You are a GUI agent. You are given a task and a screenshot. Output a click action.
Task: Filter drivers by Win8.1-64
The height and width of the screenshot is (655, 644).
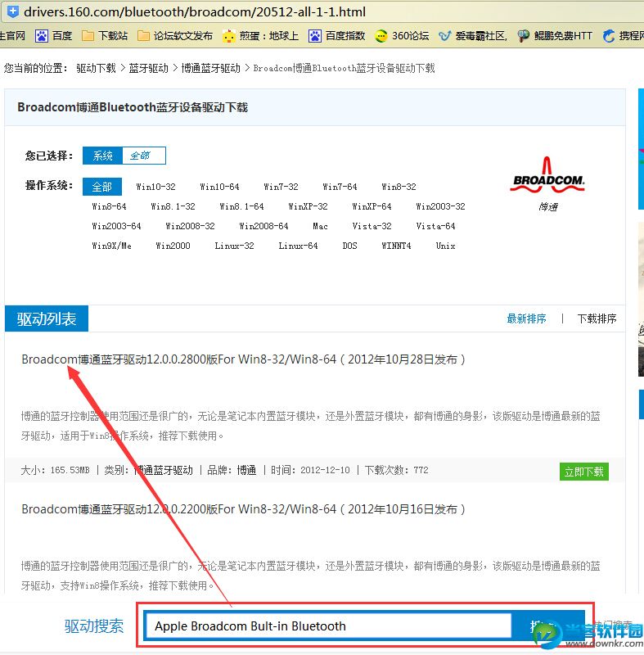tap(241, 206)
